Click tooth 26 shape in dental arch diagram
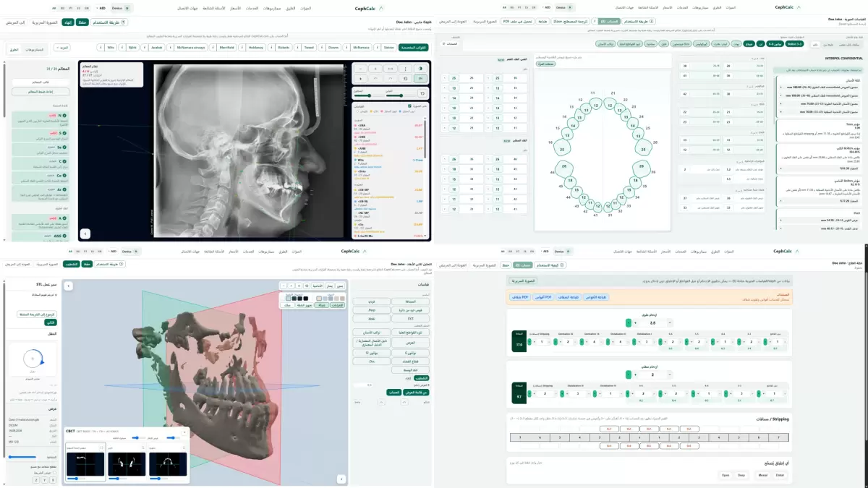Viewport: 868px width, 488px height. click(643, 149)
